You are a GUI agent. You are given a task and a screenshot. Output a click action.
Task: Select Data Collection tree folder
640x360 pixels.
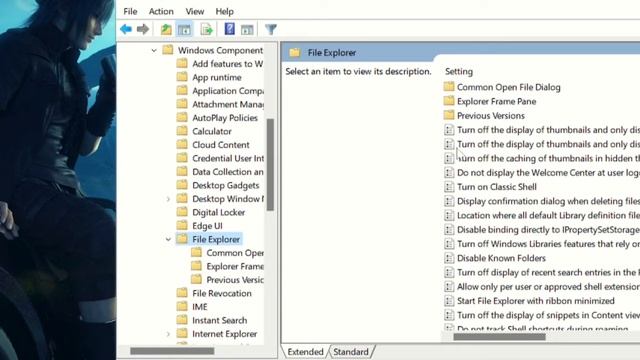[x=220, y=171]
